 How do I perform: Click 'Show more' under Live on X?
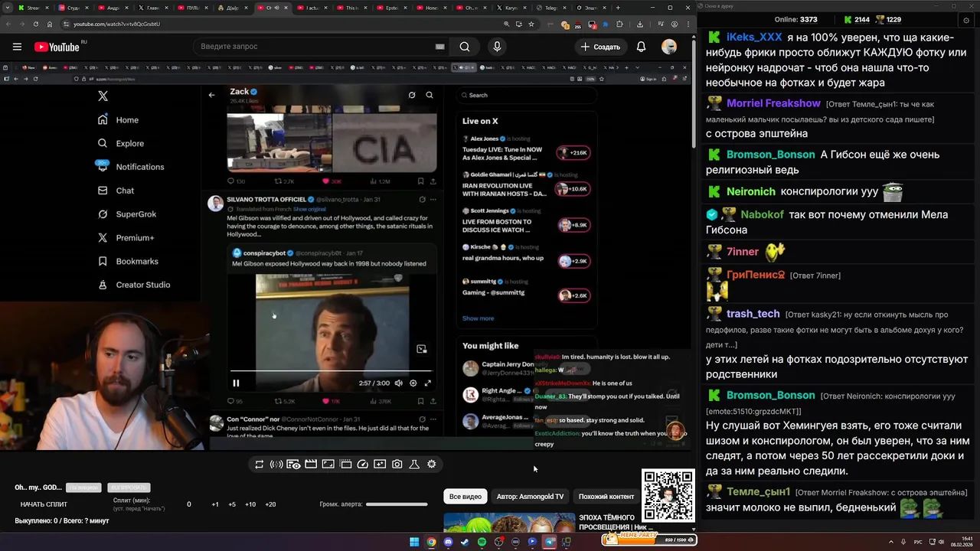[478, 318]
